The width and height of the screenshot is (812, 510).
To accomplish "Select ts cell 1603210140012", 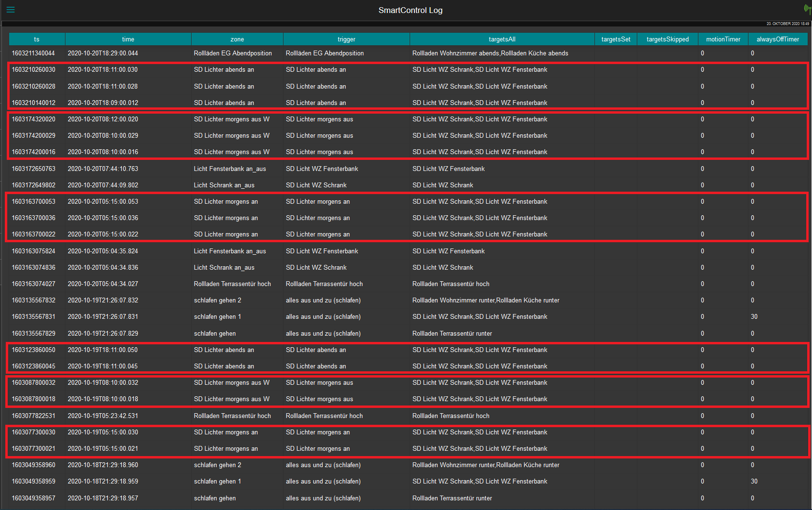I will tap(33, 103).
